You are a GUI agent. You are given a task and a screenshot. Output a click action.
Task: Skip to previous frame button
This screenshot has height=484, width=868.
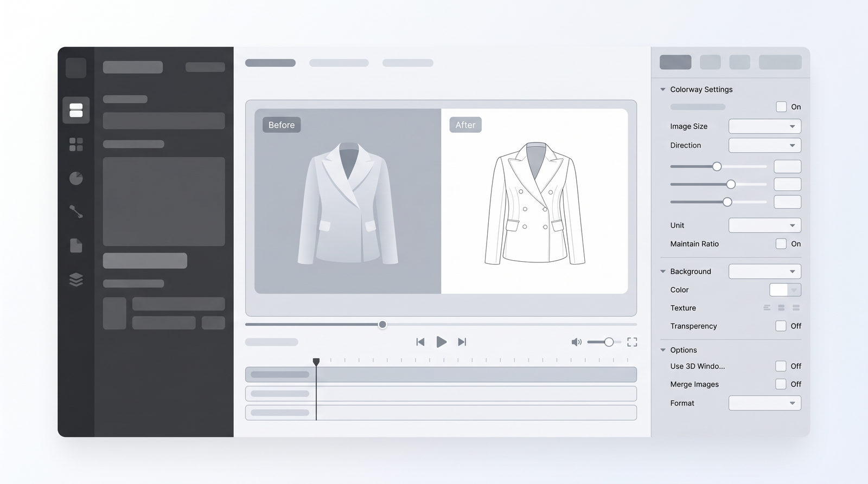click(x=420, y=342)
